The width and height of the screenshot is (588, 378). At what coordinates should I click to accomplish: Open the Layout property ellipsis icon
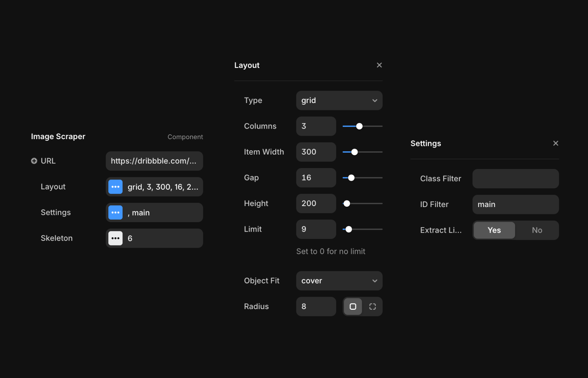coord(115,187)
